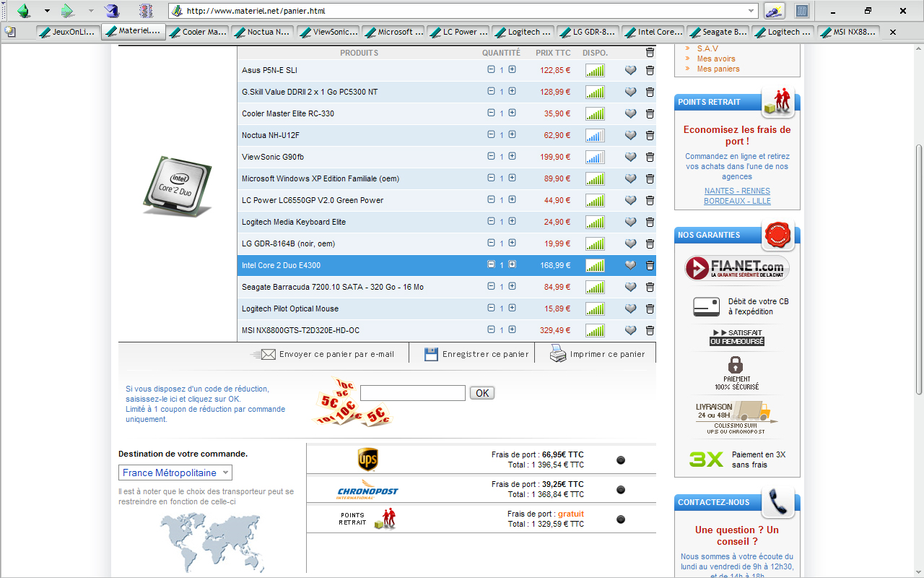
Task: Click the flashlight search icon beside address bar
Action: 775,11
